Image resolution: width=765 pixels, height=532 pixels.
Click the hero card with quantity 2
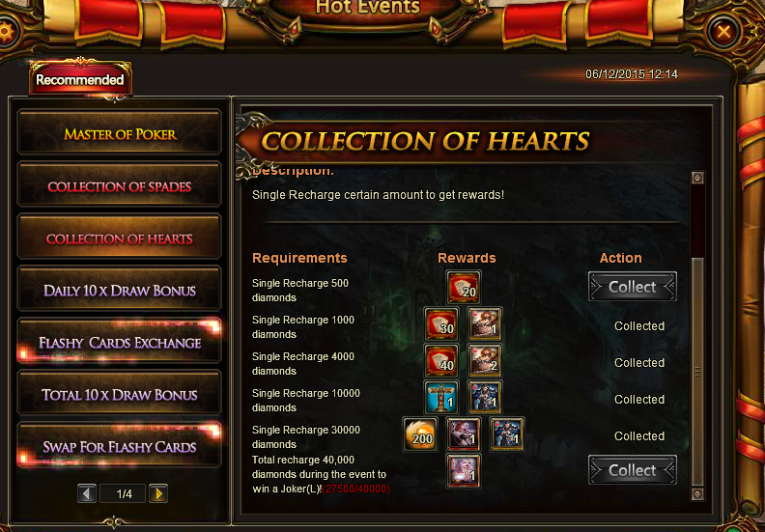point(485,361)
